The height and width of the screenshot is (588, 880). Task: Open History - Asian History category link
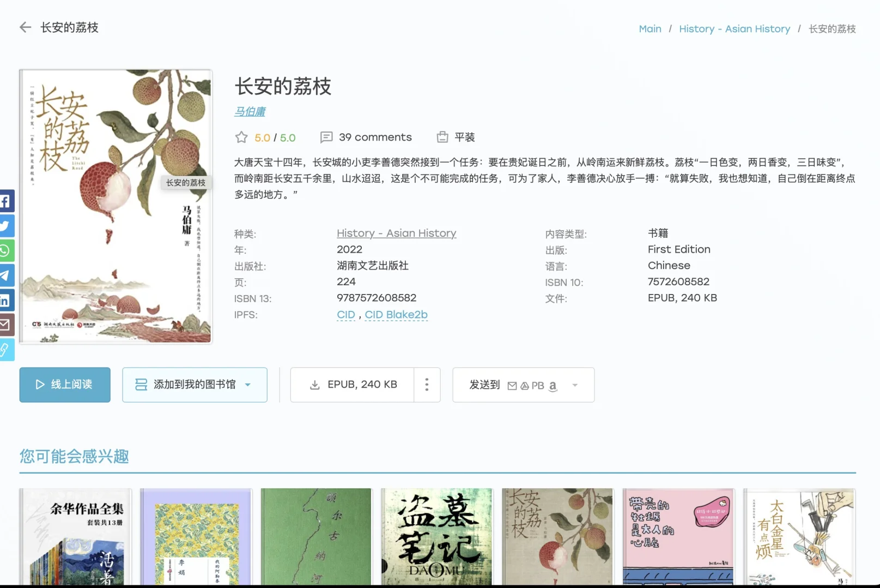coord(396,233)
